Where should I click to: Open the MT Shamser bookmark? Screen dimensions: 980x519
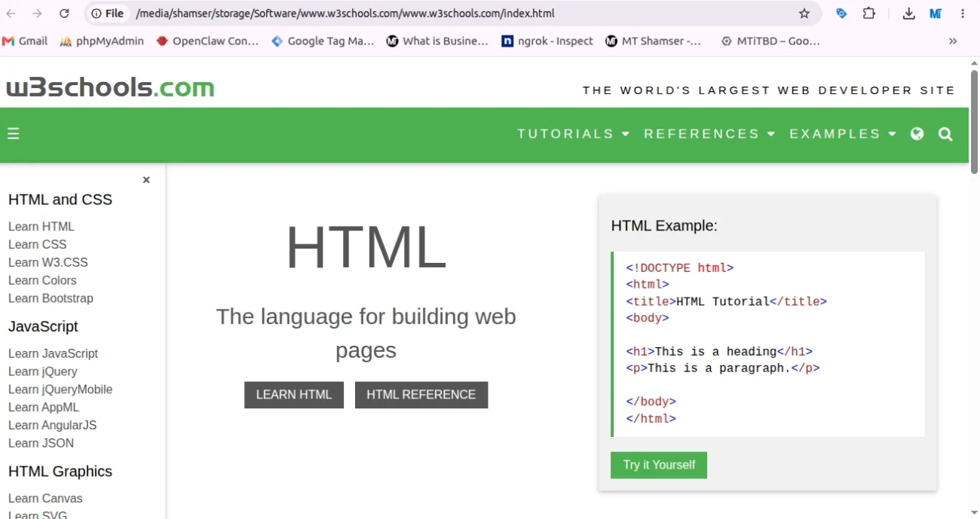point(654,41)
